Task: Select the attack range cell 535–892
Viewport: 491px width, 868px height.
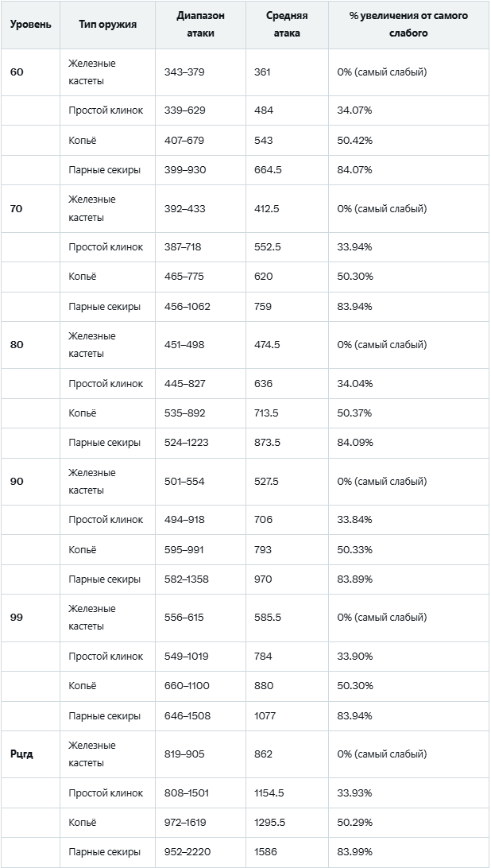Action: pyautogui.click(x=184, y=413)
